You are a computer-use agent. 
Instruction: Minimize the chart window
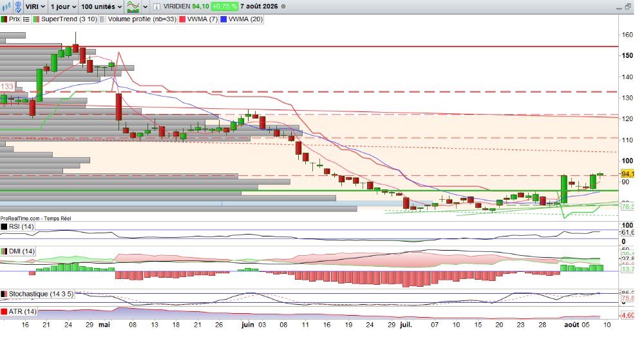coord(619,8)
